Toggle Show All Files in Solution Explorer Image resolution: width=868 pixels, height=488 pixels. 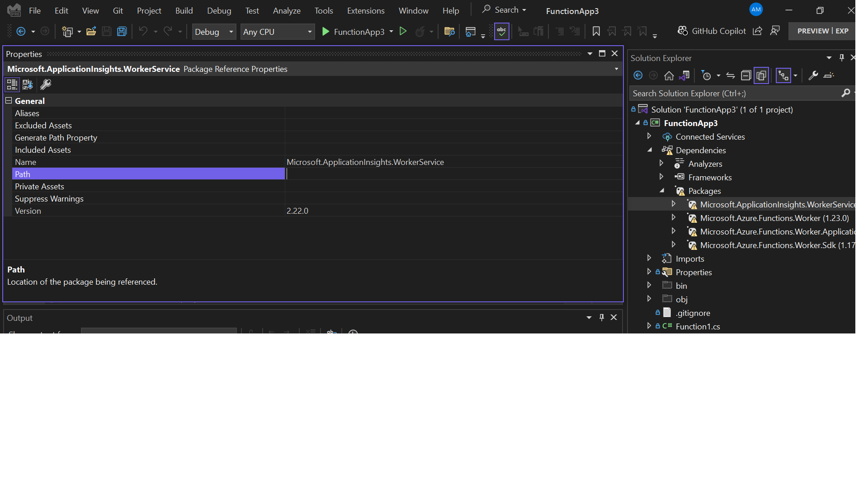coord(761,75)
